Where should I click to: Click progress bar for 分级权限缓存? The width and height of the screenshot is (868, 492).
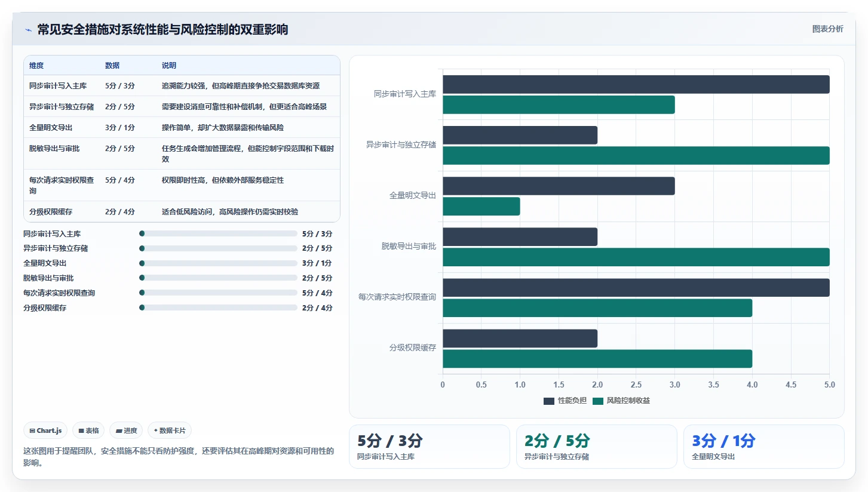click(217, 307)
